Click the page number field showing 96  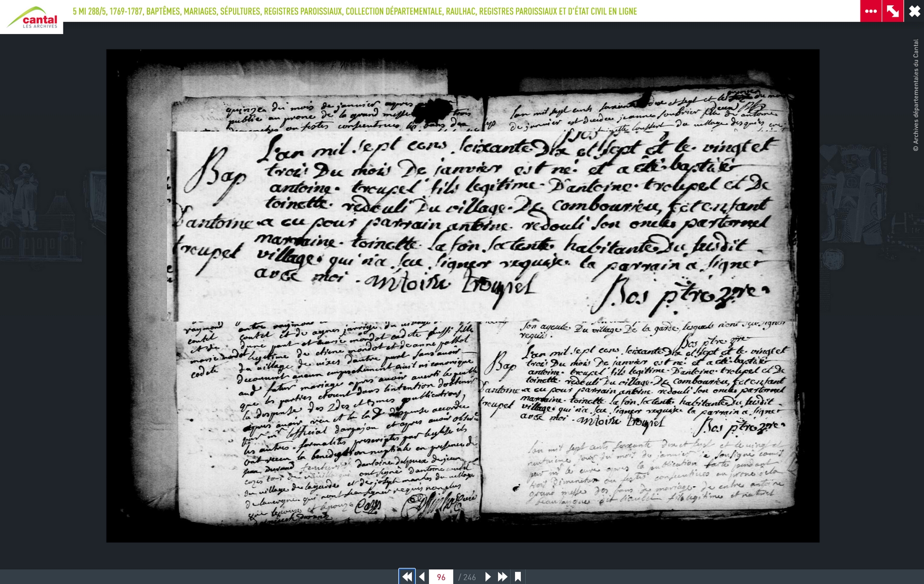[441, 577]
